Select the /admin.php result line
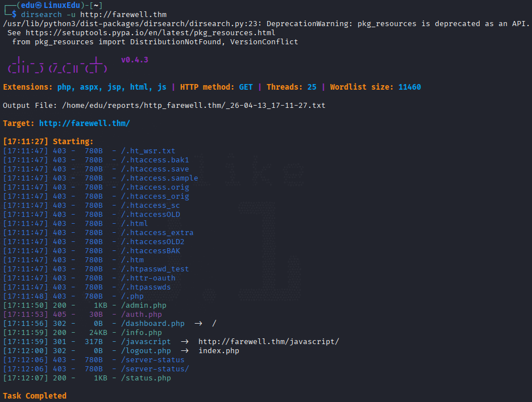This screenshot has width=532, height=402. 85,305
